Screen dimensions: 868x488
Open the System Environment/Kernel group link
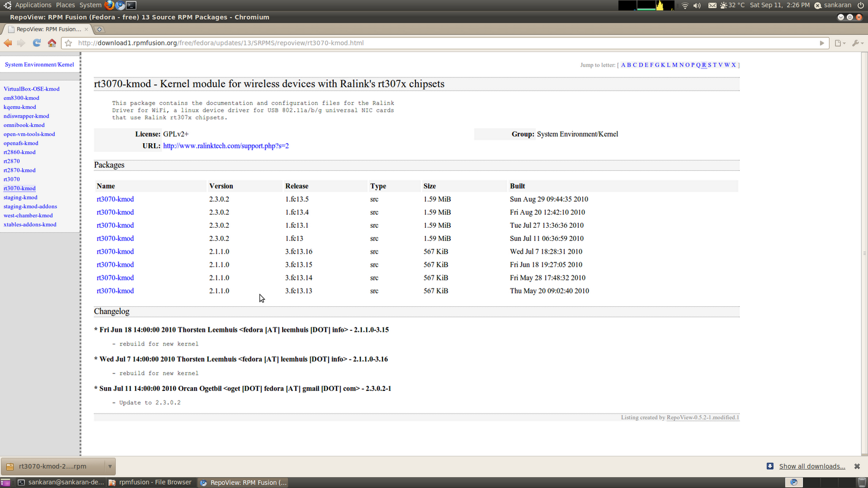pos(40,65)
